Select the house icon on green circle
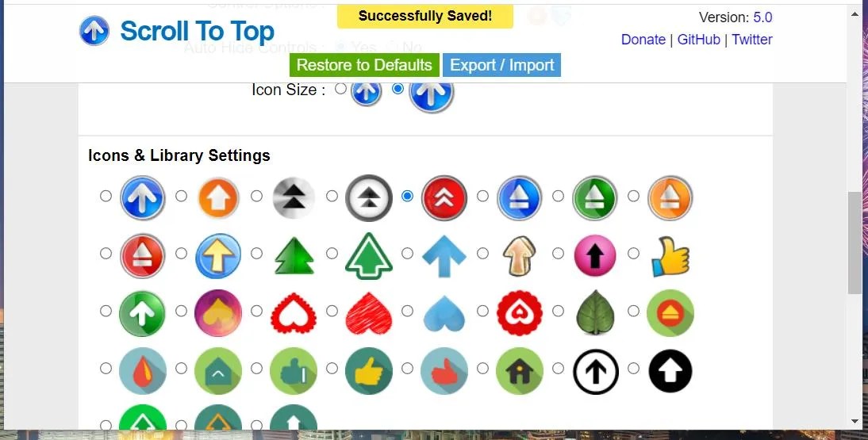 (519, 371)
